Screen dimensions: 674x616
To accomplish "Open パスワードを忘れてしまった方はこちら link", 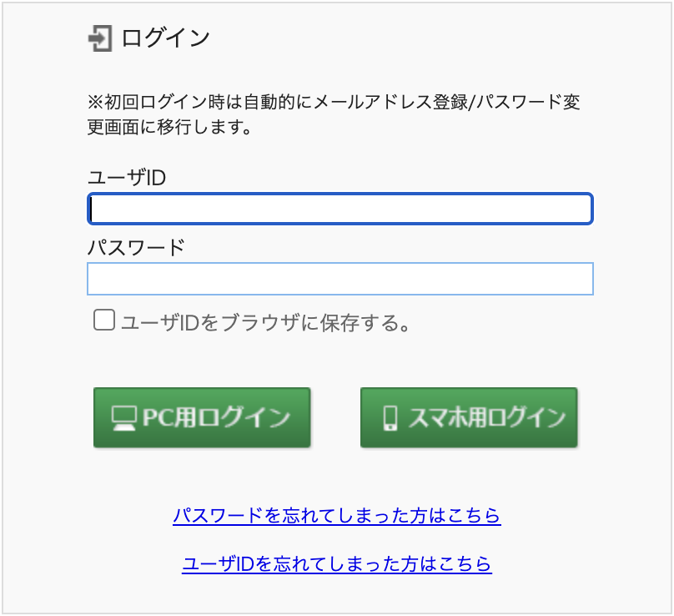I will [x=337, y=515].
